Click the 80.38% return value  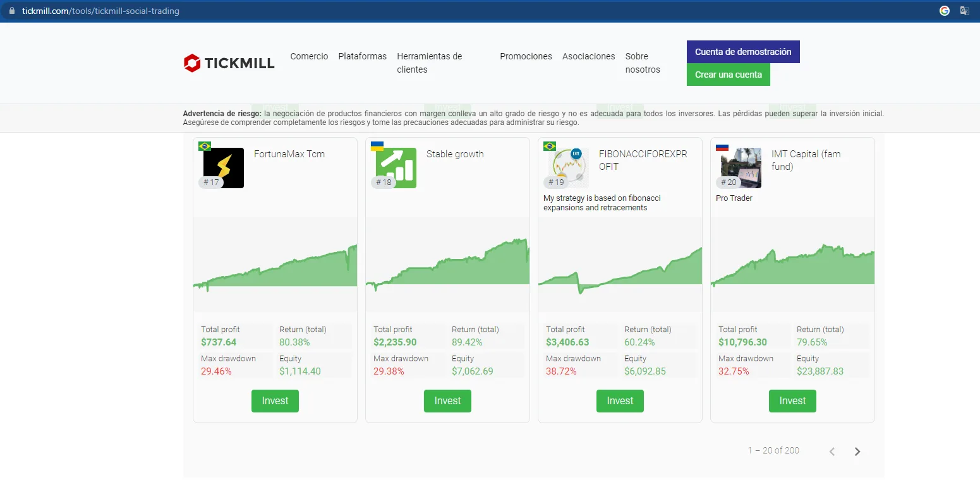[x=294, y=342]
